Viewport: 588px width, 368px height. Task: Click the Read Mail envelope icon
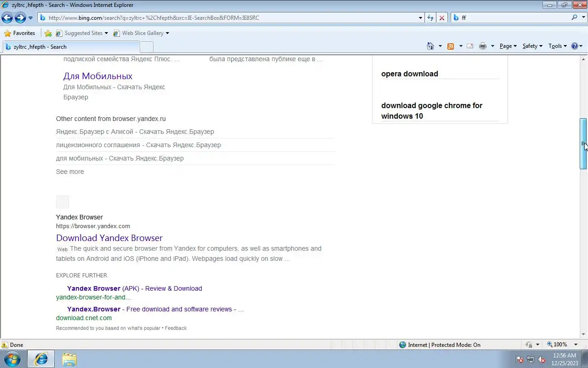coord(470,46)
